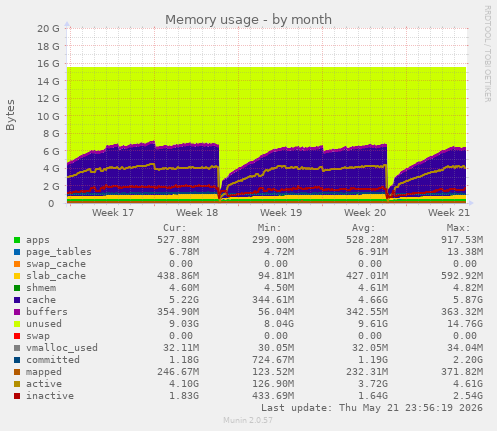Select the 'swap' legend label
Viewport: 497px width, 431px height.
pos(38,336)
